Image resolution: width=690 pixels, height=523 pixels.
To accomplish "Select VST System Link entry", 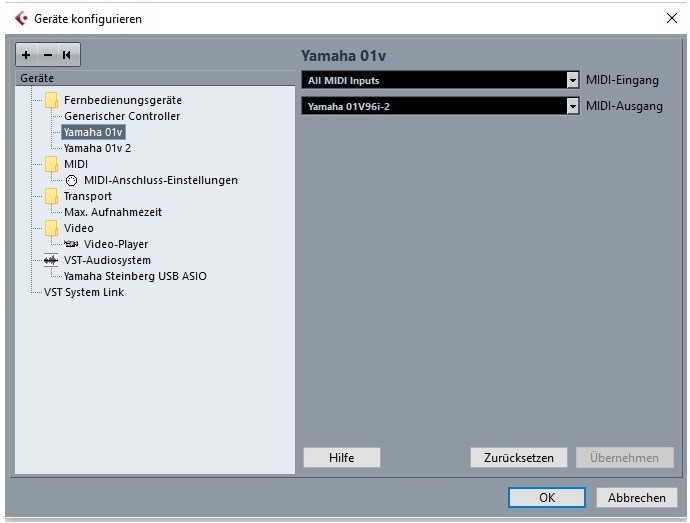I will tap(84, 292).
